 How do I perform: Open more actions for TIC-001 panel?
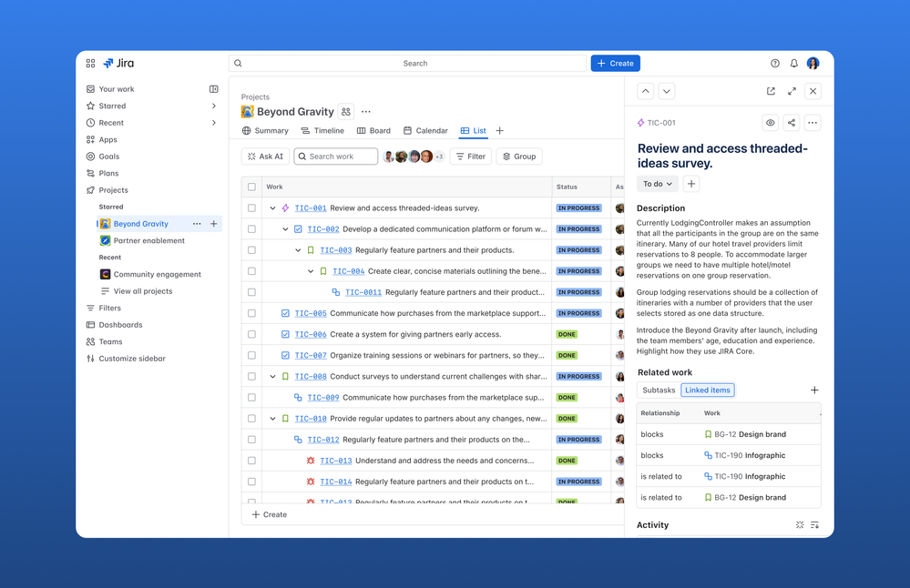pos(813,122)
